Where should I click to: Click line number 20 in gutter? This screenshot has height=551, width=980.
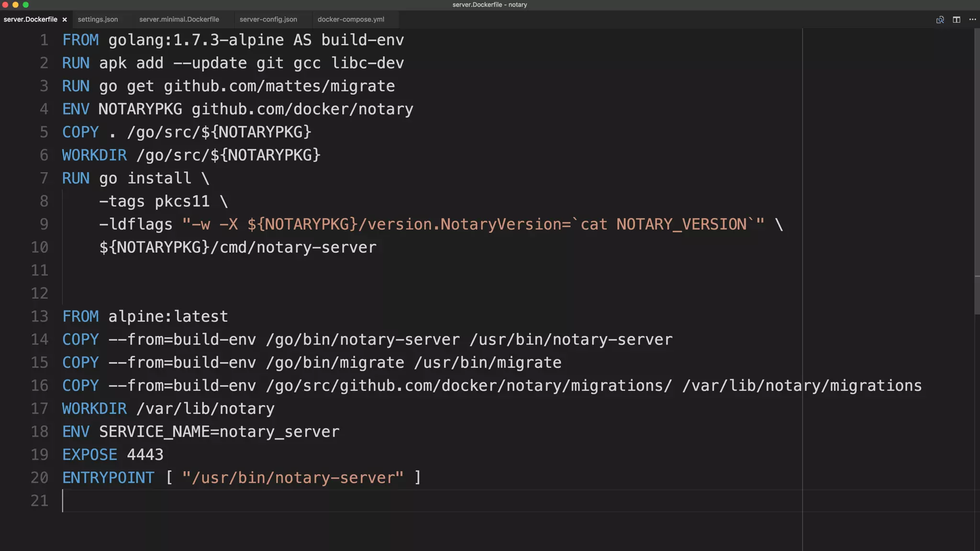pyautogui.click(x=40, y=478)
